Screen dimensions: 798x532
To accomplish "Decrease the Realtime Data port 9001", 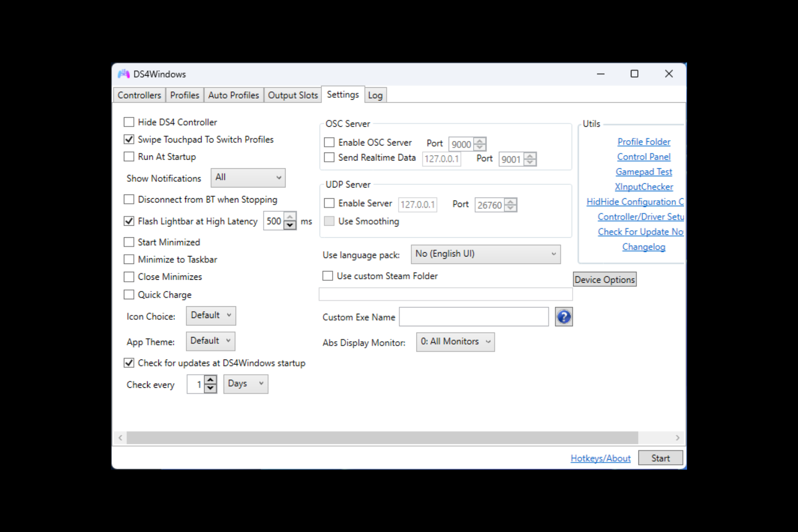I will click(530, 163).
